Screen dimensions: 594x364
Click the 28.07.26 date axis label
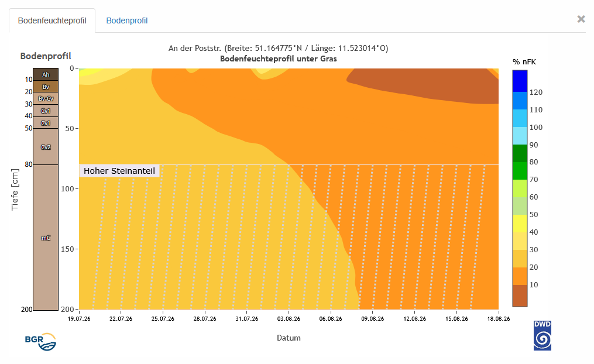pos(205,318)
